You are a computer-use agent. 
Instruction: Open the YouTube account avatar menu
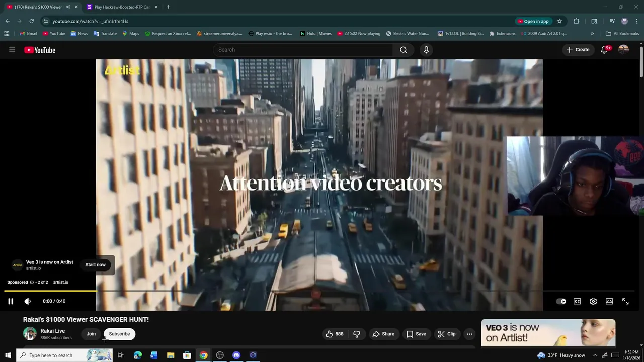pos(623,50)
